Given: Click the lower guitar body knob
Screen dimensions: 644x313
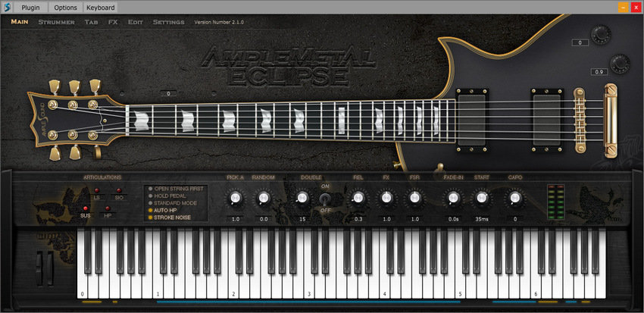Looking at the screenshot, I should pyautogui.click(x=621, y=64).
